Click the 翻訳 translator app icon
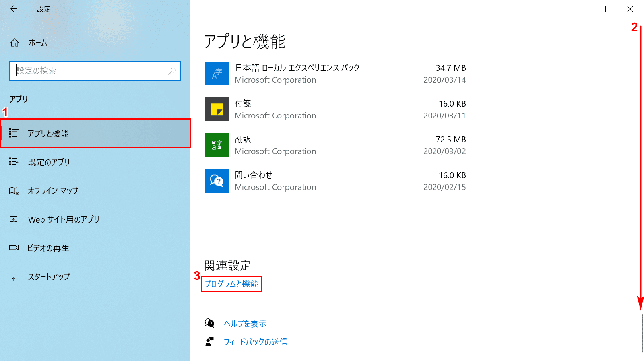The width and height of the screenshot is (644, 361). pos(217,145)
